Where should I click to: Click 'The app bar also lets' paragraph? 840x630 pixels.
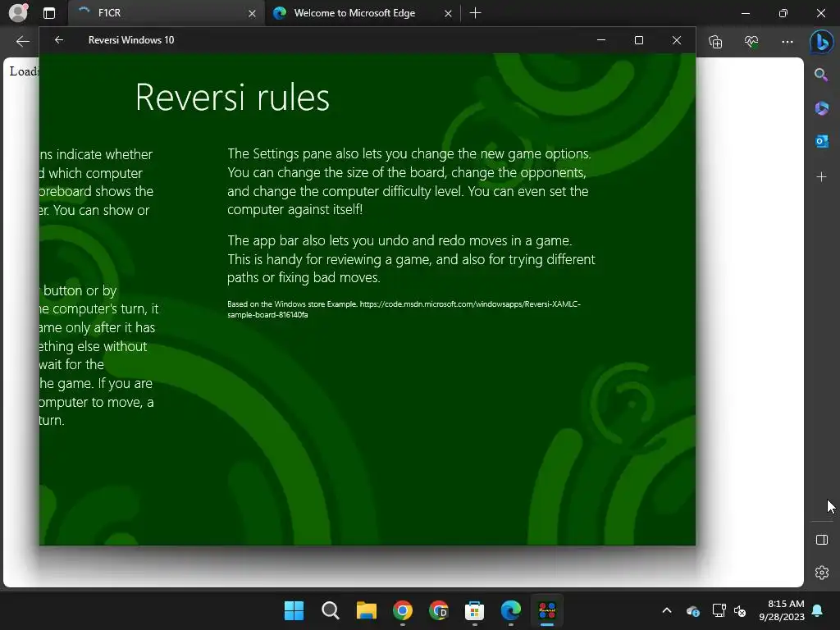pyautogui.click(x=411, y=259)
